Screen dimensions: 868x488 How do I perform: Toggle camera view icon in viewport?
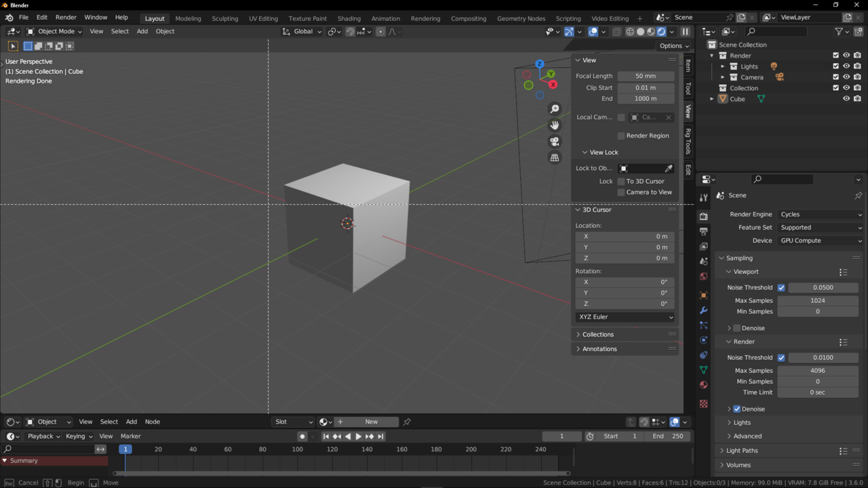tap(555, 142)
